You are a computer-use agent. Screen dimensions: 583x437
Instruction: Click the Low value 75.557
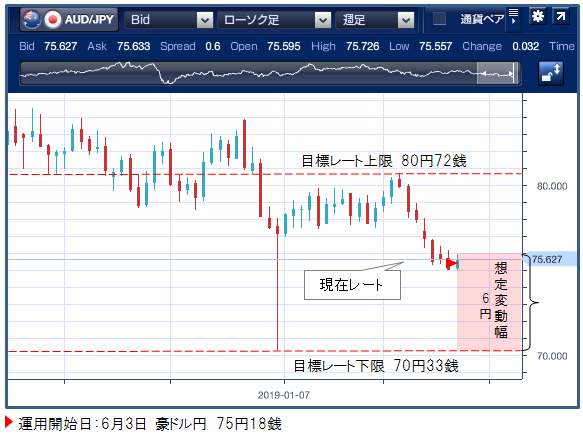click(x=435, y=46)
